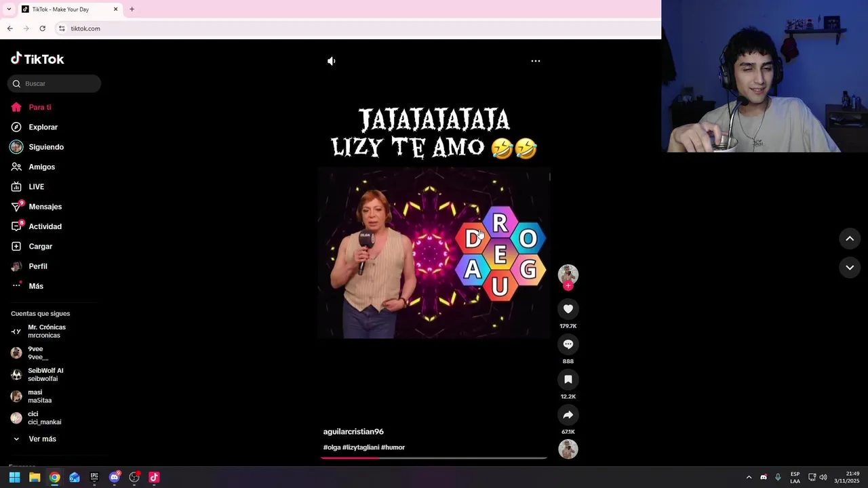
Task: Go back in the browser
Action: pos(9,28)
